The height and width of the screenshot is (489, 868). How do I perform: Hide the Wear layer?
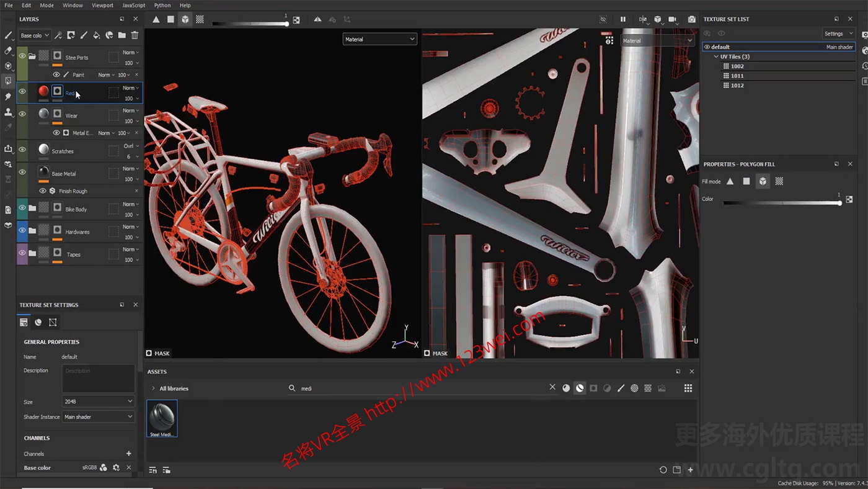22,114
